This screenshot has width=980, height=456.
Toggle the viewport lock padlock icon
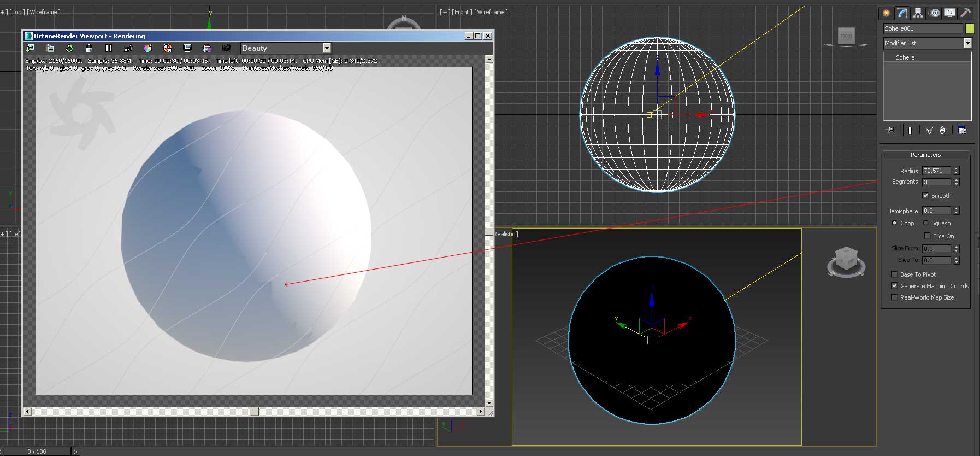coord(88,48)
